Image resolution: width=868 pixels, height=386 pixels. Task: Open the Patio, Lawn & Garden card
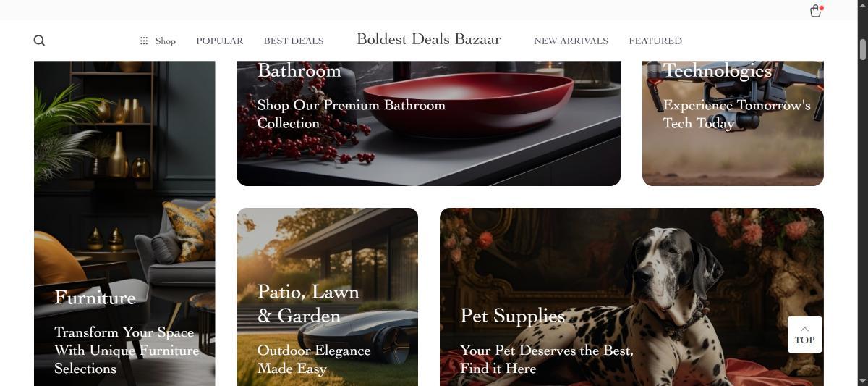tap(328, 297)
